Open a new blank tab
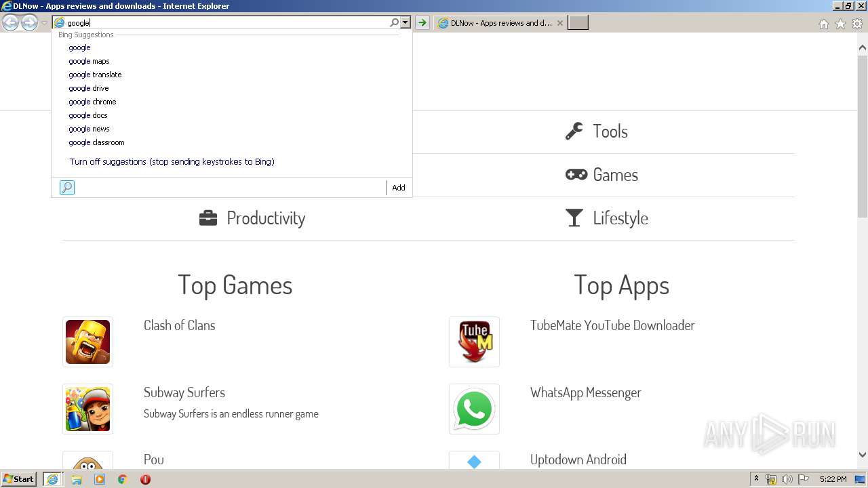 coord(578,23)
